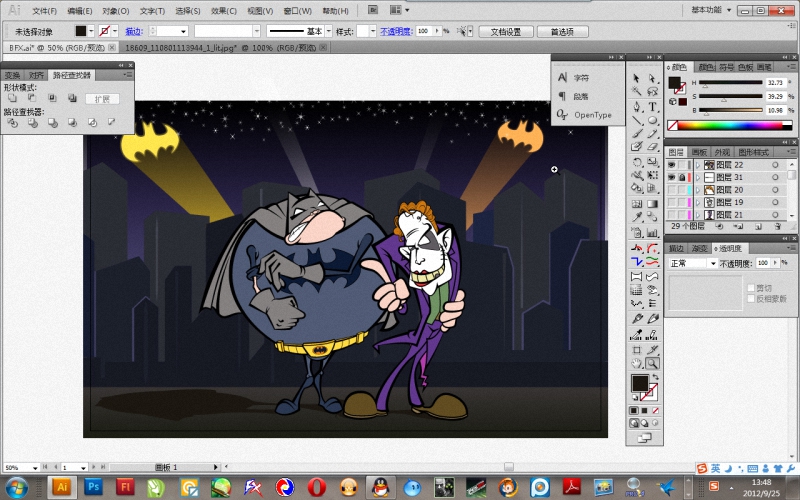Open the 文件(F) menu

pyautogui.click(x=44, y=11)
